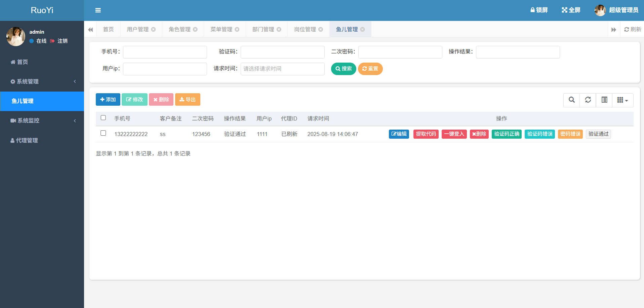The width and height of the screenshot is (644, 308).
Task: Click the RuoYi logo title
Action: 42,10
